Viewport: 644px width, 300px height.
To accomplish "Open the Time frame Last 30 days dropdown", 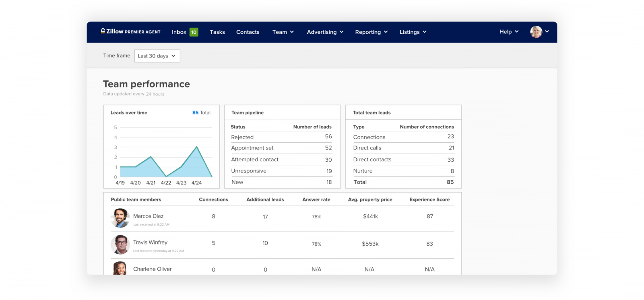I will [157, 56].
